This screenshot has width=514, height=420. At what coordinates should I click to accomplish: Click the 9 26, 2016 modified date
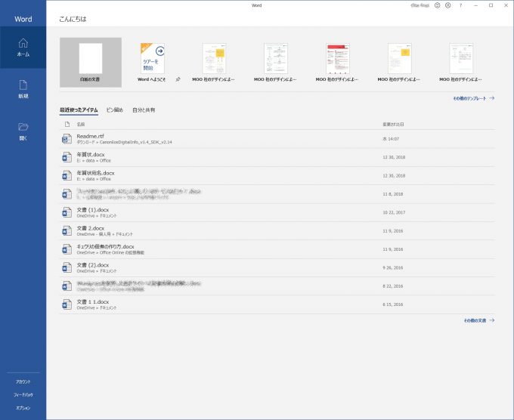tap(393, 267)
